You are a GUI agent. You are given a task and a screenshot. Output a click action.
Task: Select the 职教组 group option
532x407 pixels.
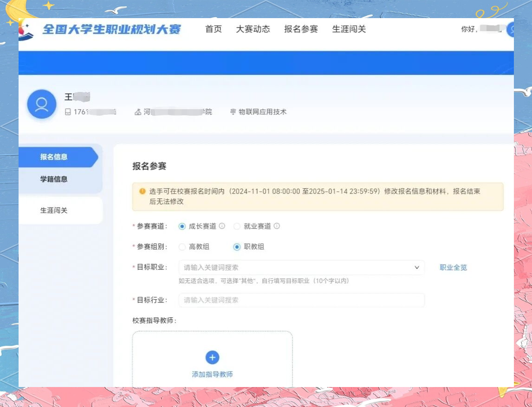pyautogui.click(x=237, y=247)
